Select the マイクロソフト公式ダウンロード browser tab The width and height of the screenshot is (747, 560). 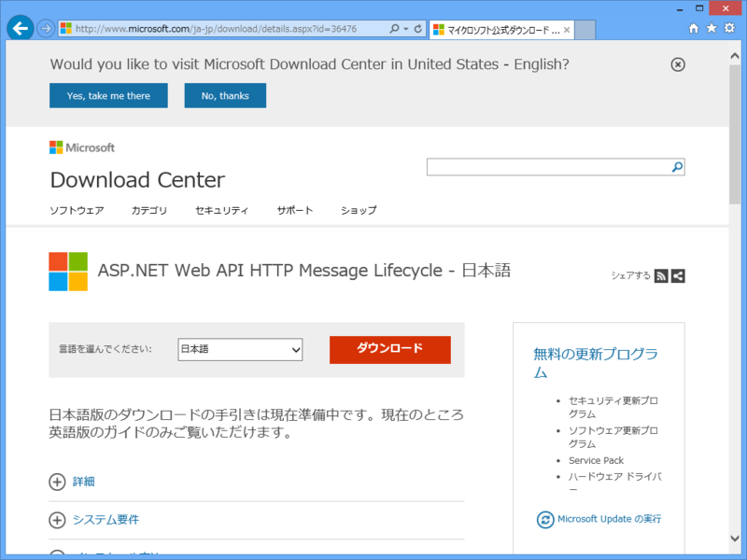click(501, 30)
